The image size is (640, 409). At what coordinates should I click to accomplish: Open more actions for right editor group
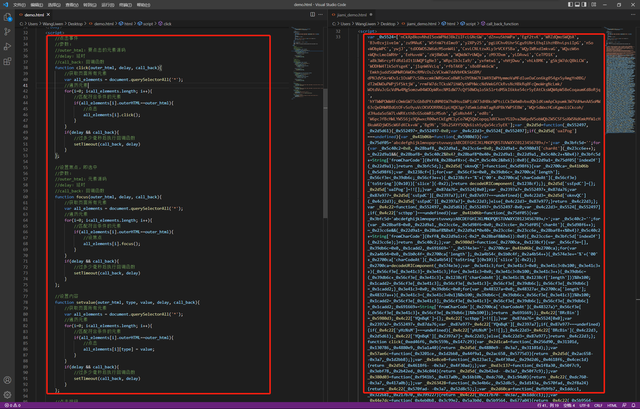[633, 14]
